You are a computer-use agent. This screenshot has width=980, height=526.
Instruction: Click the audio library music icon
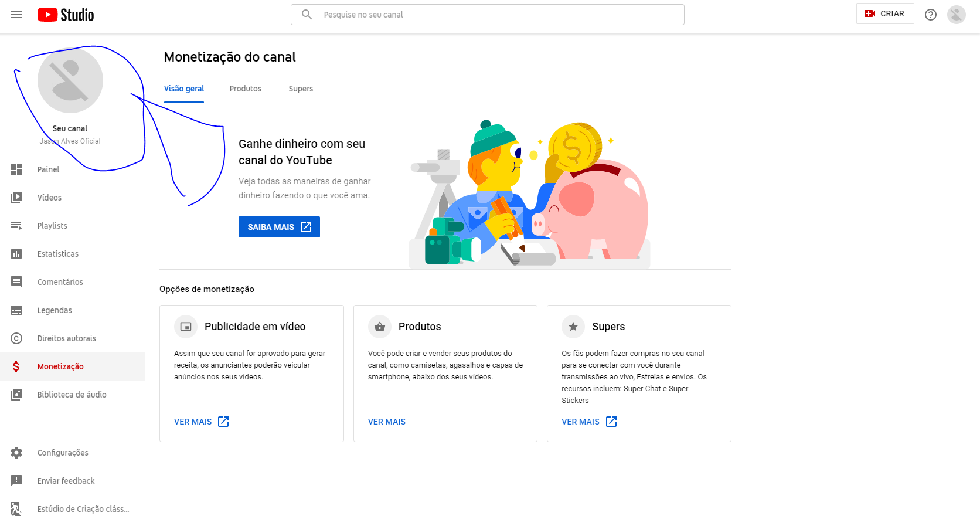[x=16, y=395]
